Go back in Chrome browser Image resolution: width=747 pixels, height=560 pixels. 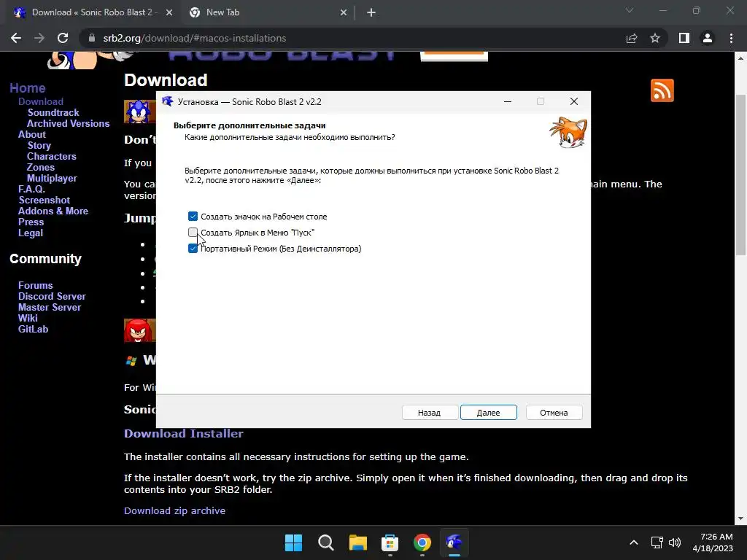16,38
